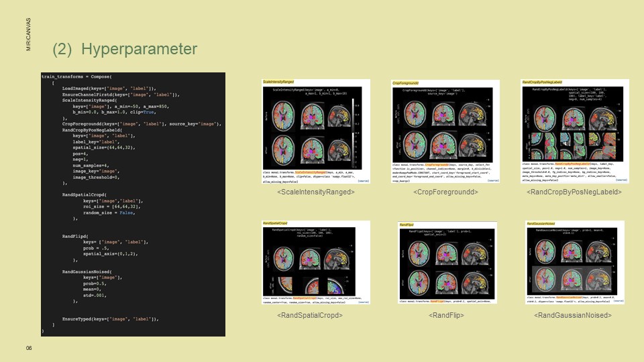Click the [source] link in ScaleIntensityRanged thumbnail
The image size is (644, 362).
[x=363, y=181]
